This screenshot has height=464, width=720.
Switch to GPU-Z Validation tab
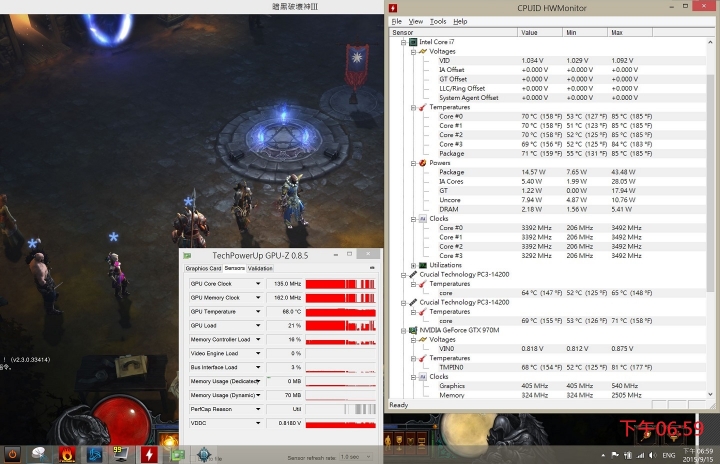pos(260,268)
